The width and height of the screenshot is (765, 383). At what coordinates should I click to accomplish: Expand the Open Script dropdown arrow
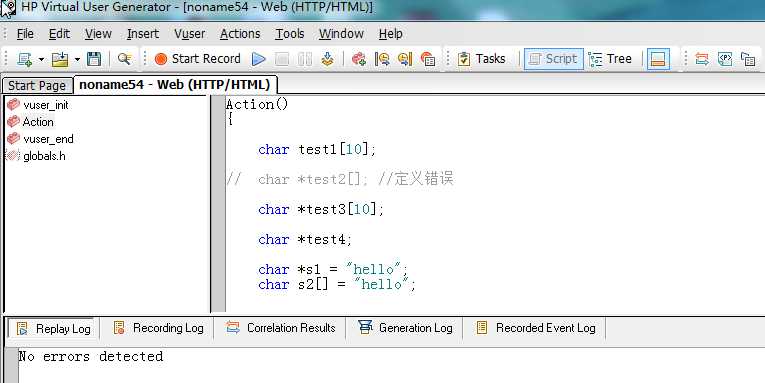click(x=77, y=60)
